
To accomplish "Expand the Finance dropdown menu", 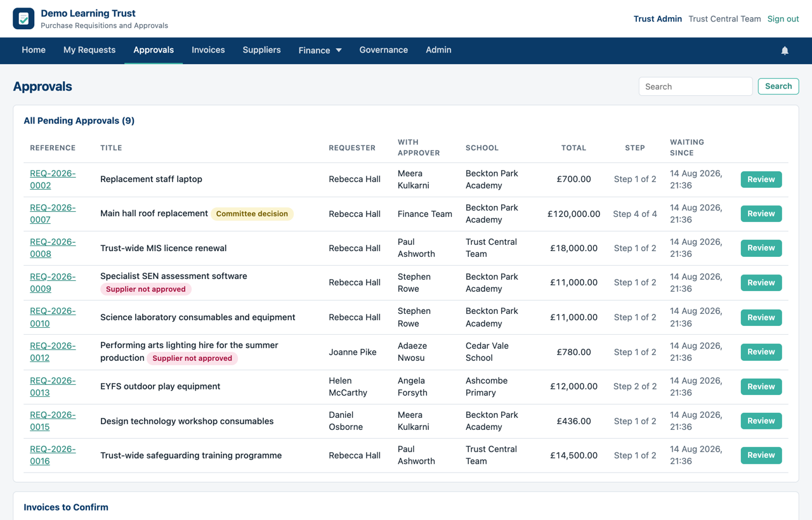I will (x=320, y=50).
